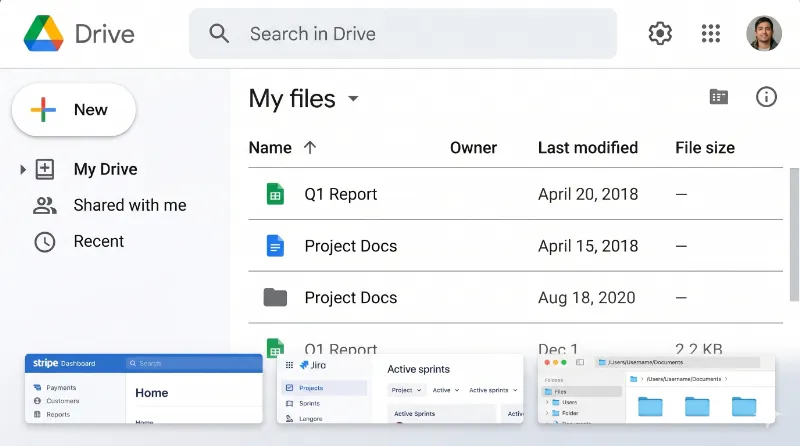The width and height of the screenshot is (800, 446).
Task: Open Shared with me
Action: [x=130, y=205]
